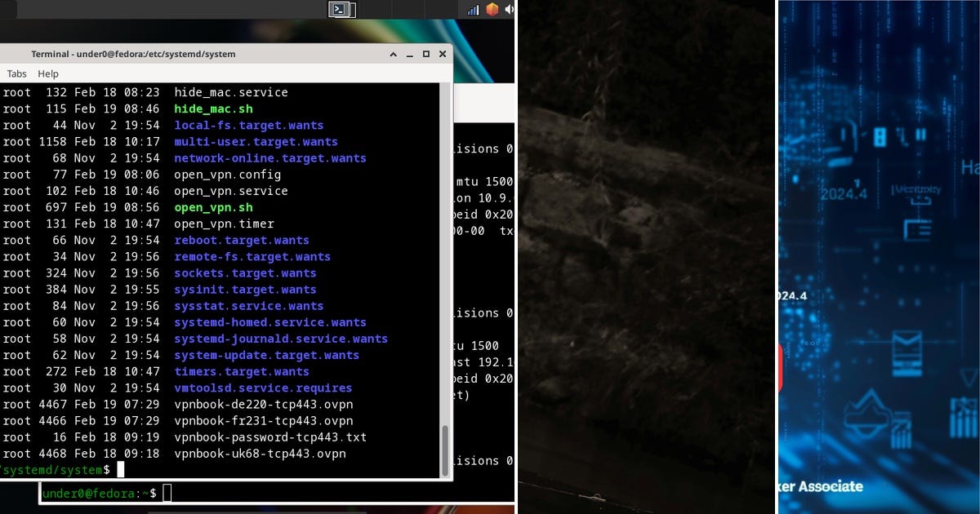Click the sockets.target.wants directory entry
The image size is (980, 514).
tap(244, 273)
